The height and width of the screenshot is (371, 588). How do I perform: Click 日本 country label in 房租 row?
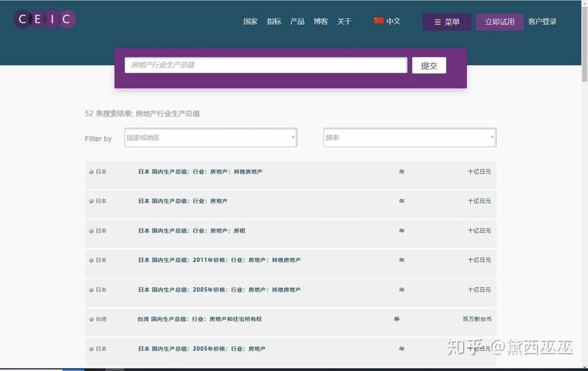[x=101, y=231]
